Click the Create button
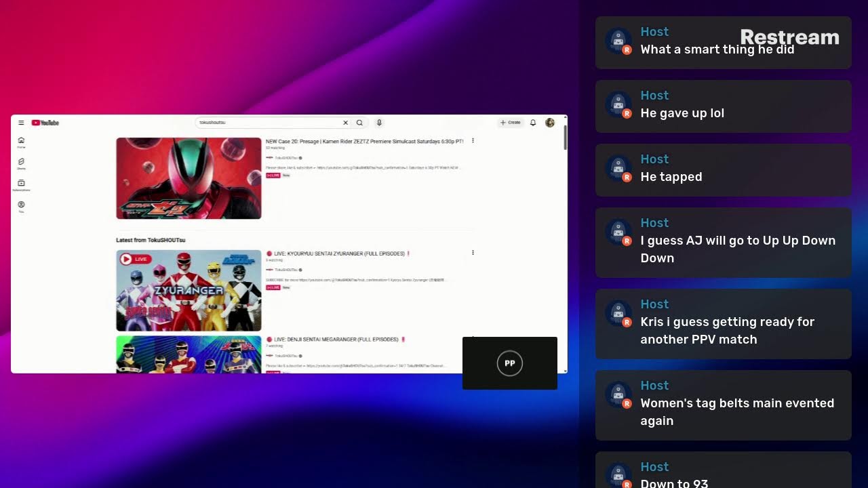Image resolution: width=868 pixels, height=488 pixels. 511,123
